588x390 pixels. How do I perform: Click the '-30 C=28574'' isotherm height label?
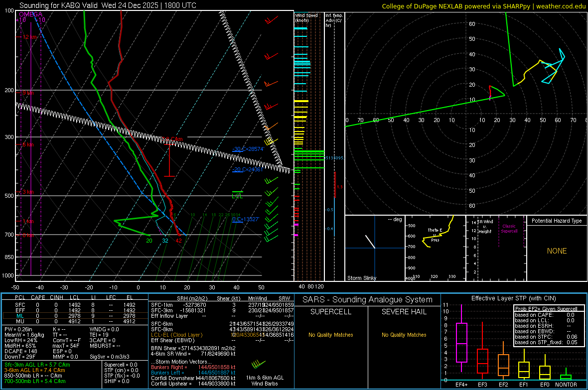click(248, 149)
